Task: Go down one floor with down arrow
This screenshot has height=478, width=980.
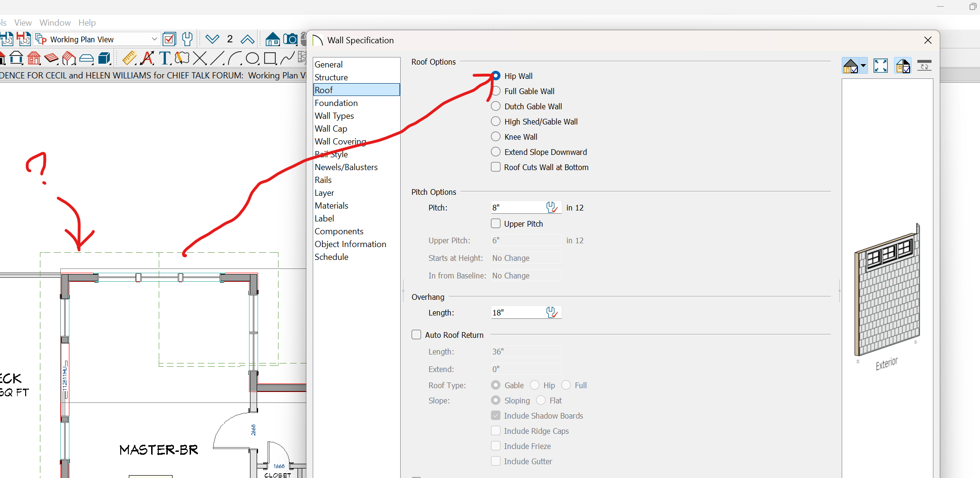Action: (x=212, y=39)
